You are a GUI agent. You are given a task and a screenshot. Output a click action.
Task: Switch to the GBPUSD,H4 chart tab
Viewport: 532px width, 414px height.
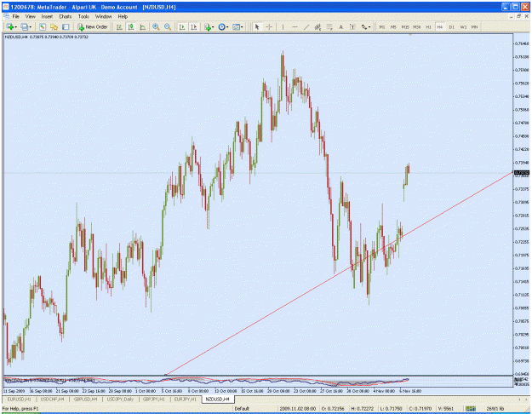[x=85, y=400]
